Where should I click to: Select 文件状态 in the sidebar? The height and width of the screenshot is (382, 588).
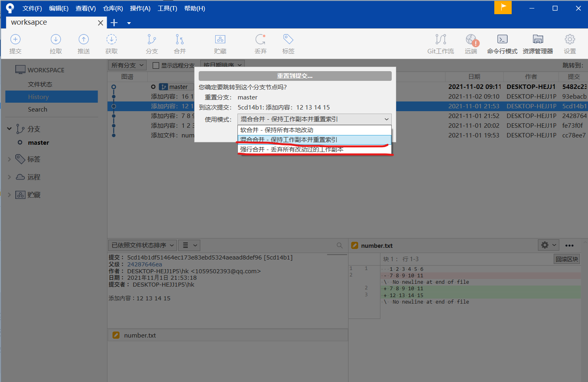(40, 84)
